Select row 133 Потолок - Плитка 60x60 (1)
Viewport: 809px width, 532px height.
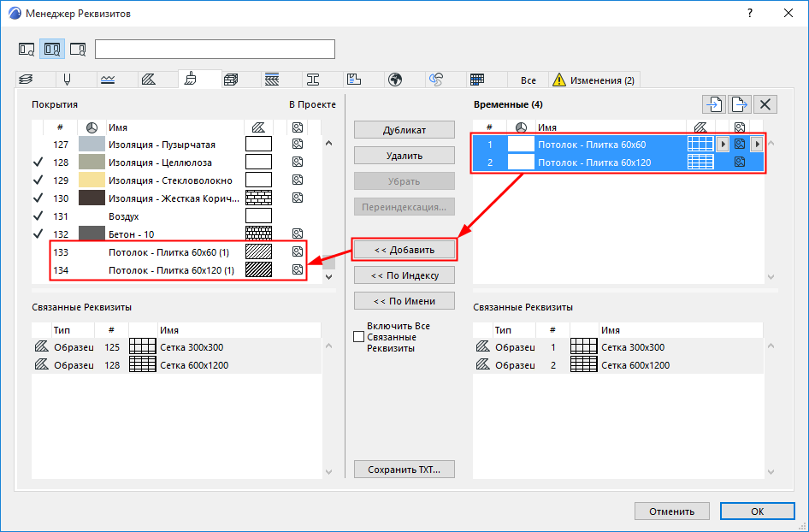coord(176,251)
